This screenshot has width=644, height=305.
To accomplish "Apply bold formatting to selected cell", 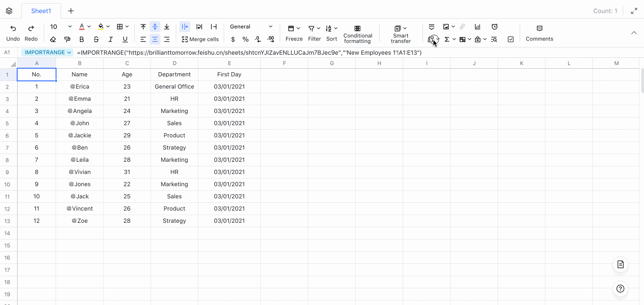I will coord(81,40).
